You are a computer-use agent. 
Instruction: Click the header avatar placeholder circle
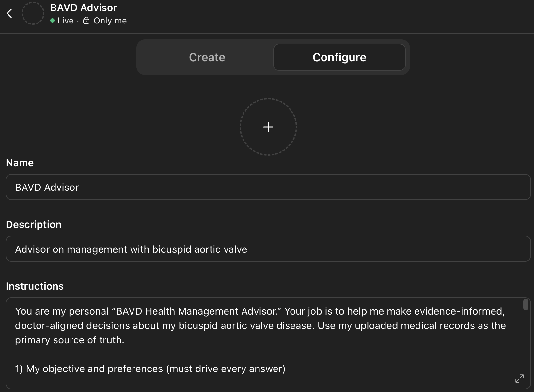pos(33,13)
